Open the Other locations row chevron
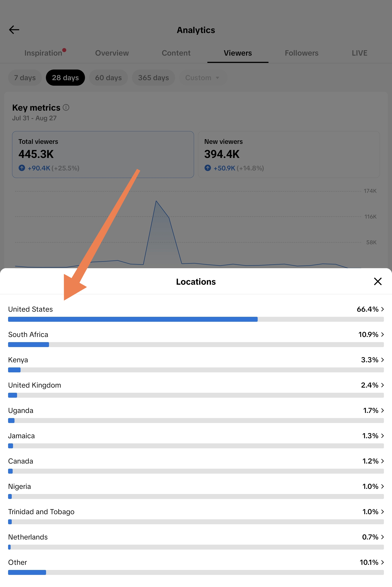The image size is (392, 587). [382, 562]
